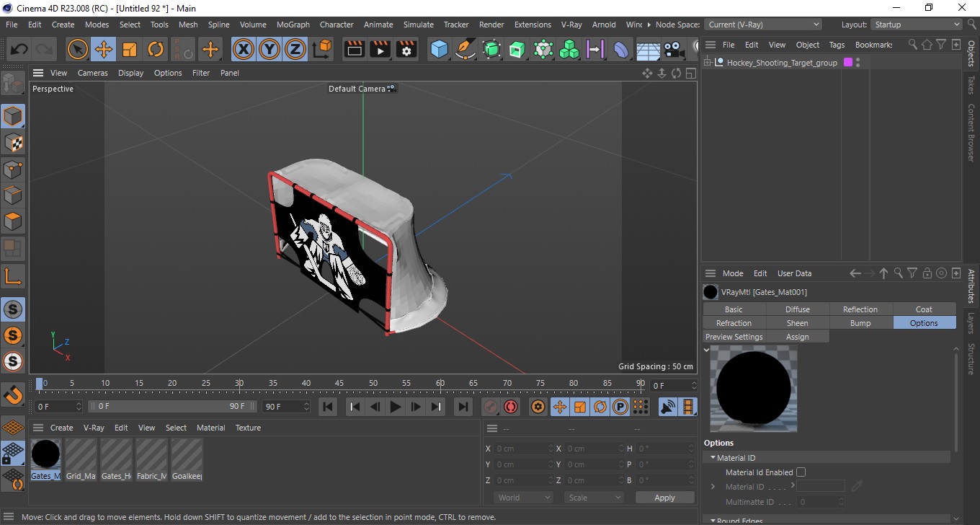Switch to Refraction material tab
The height and width of the screenshot is (525, 980).
(734, 323)
